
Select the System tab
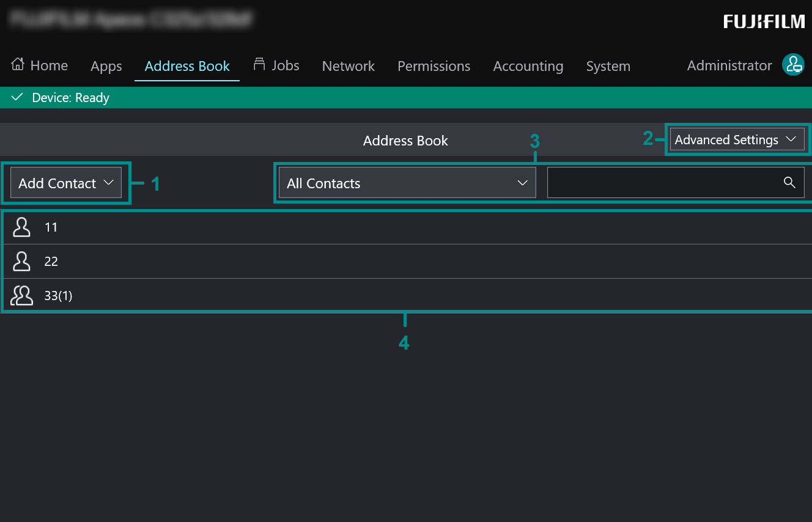[608, 66]
